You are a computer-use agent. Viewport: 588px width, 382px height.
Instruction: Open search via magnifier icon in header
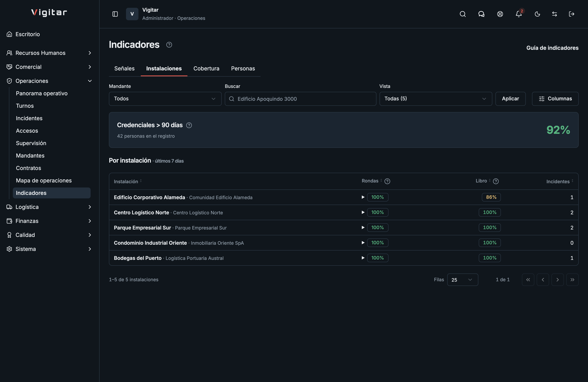click(463, 14)
